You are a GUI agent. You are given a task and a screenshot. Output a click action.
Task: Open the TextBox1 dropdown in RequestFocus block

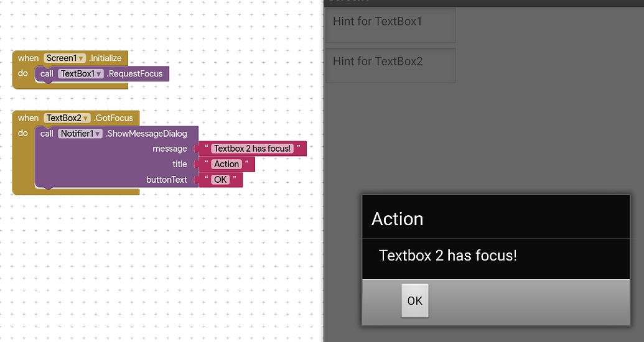click(x=98, y=74)
